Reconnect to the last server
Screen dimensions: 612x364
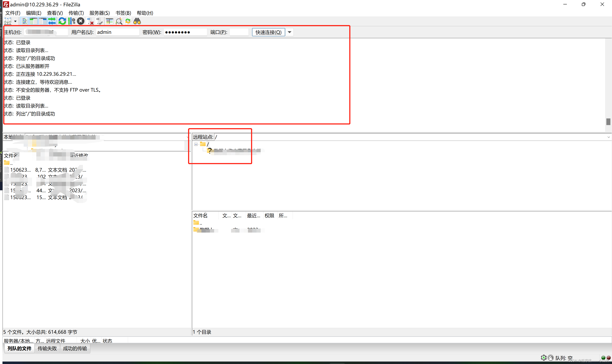[99, 21]
